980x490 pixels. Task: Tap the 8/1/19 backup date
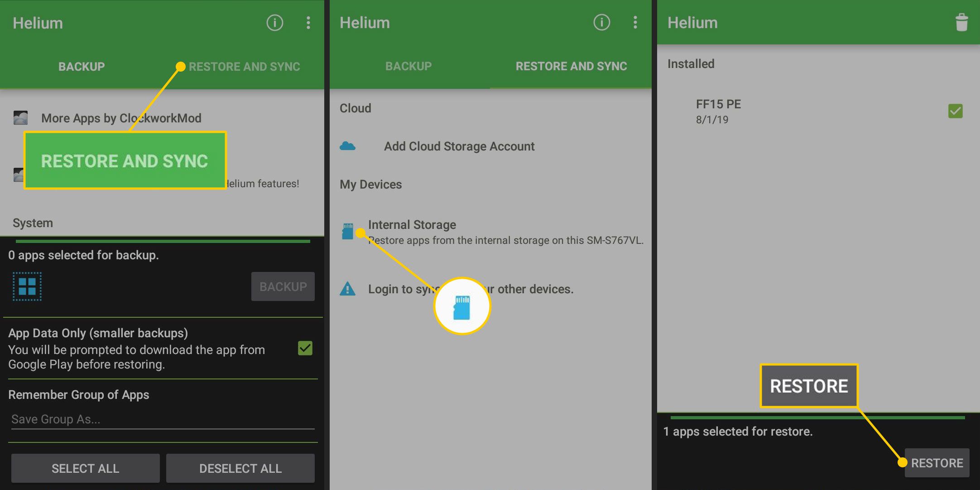pyautogui.click(x=712, y=120)
